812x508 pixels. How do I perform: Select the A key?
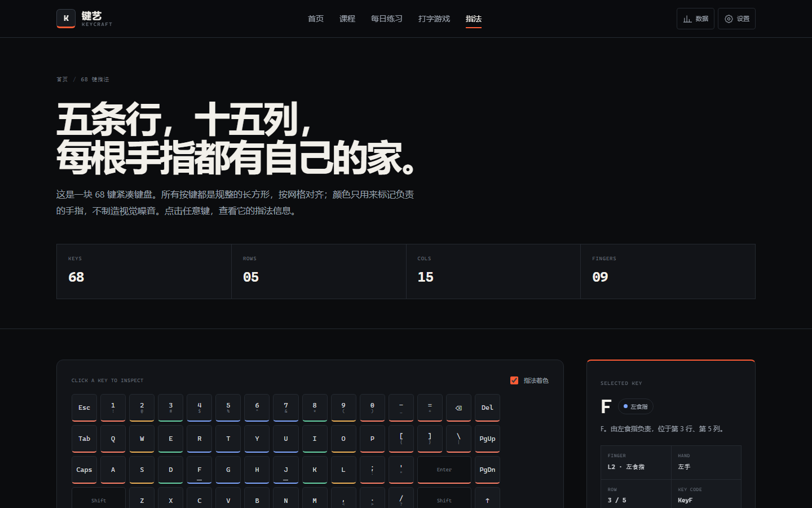(x=113, y=470)
